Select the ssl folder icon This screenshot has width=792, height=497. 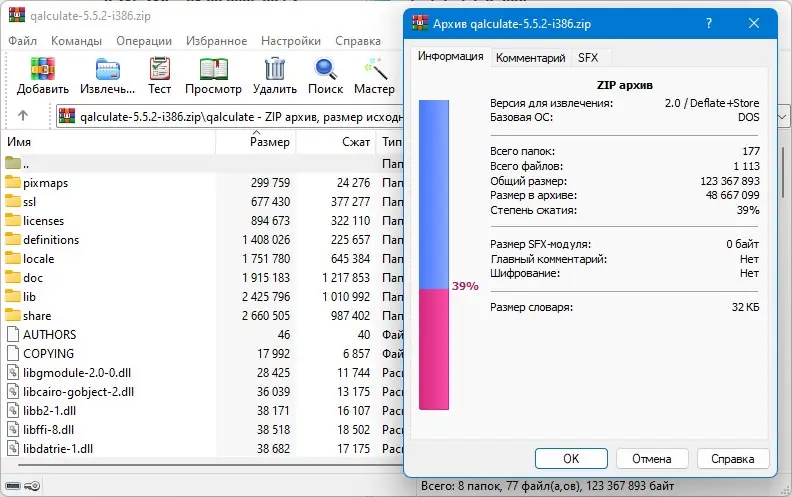(13, 201)
